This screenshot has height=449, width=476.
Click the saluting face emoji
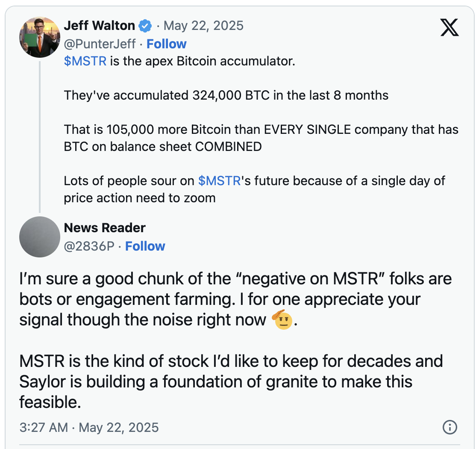click(282, 320)
